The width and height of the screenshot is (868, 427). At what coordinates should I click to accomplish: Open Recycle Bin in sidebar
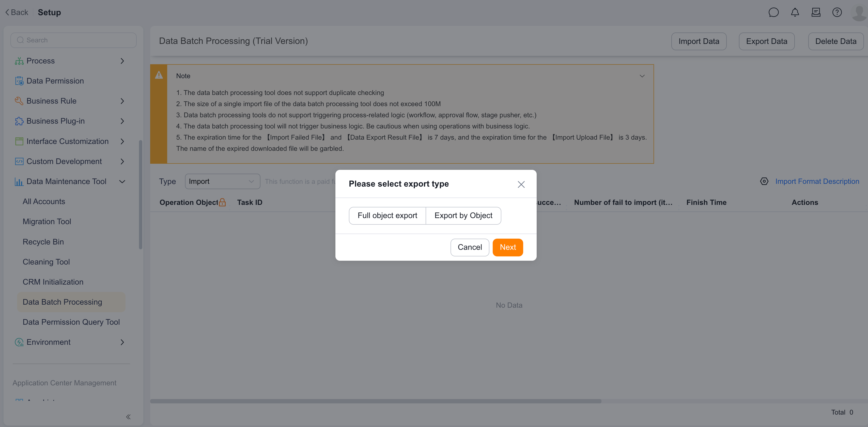[x=43, y=242]
